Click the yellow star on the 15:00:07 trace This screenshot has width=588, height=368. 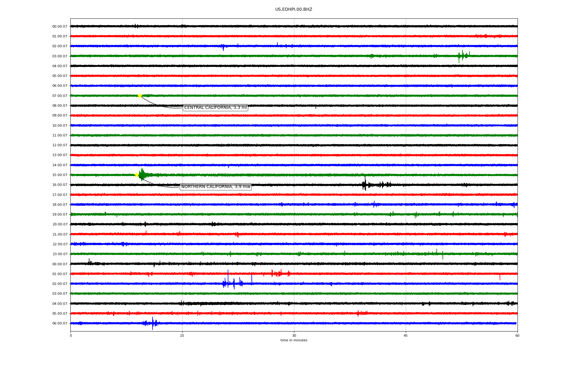pyautogui.click(x=137, y=175)
